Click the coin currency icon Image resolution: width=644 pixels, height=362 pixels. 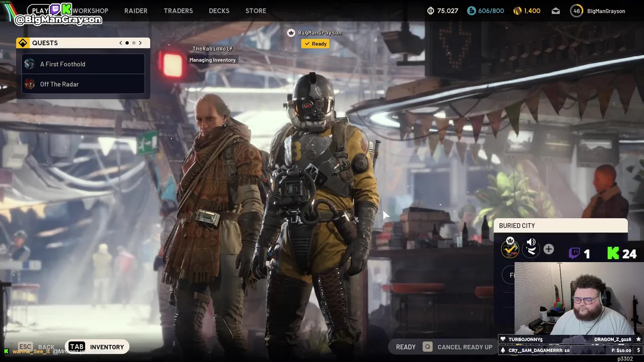coord(431,11)
